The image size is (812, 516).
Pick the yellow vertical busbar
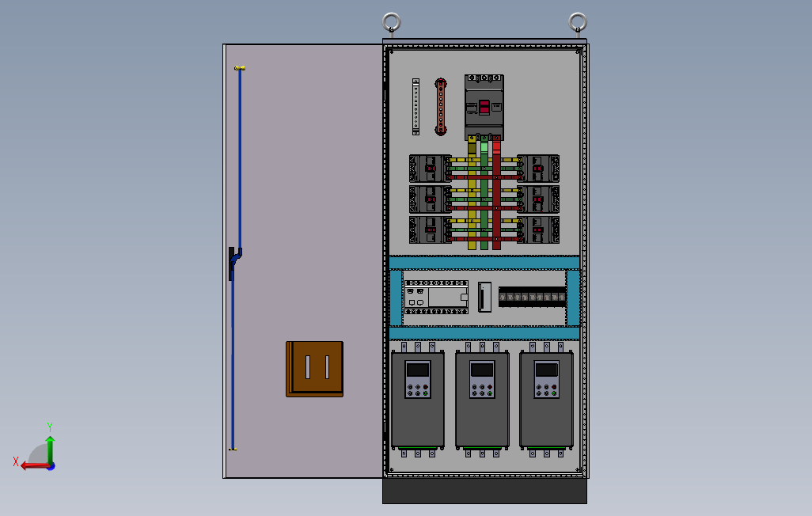(x=472, y=194)
